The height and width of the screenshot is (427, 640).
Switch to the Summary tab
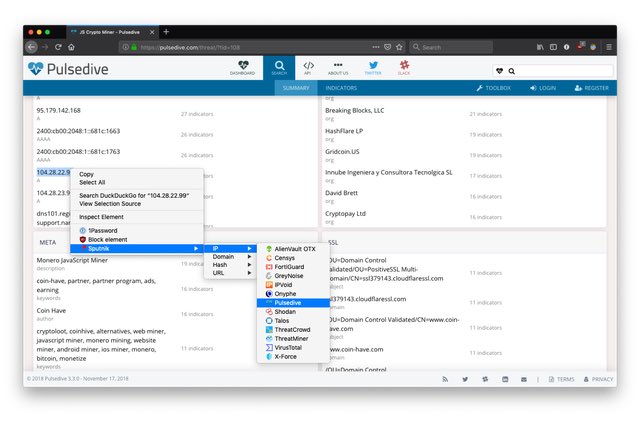click(x=296, y=88)
